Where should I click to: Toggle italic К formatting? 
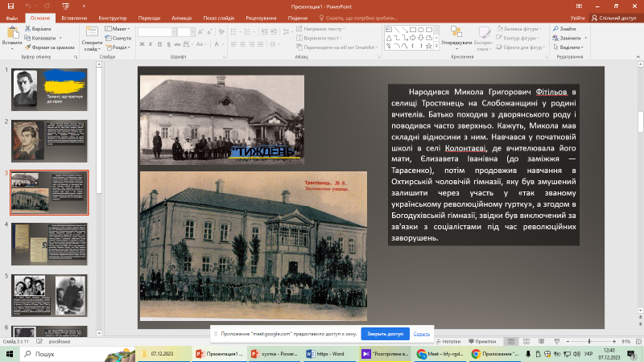tap(151, 44)
